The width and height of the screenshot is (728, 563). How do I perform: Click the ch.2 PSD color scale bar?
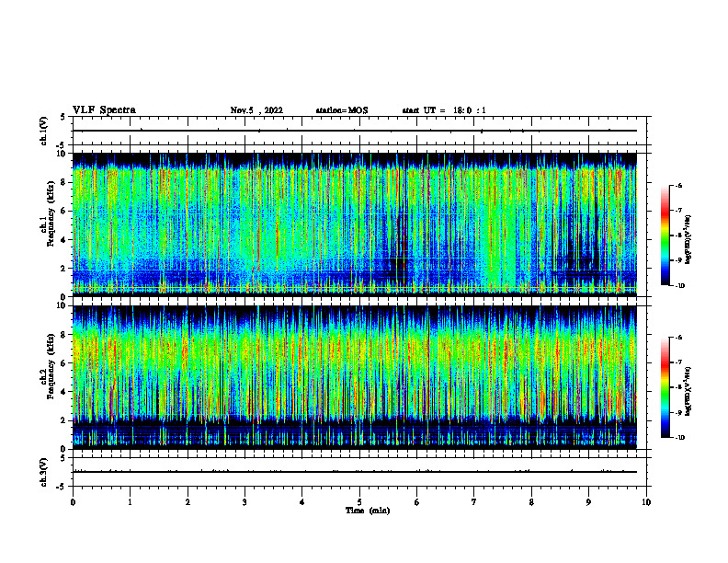(x=665, y=387)
